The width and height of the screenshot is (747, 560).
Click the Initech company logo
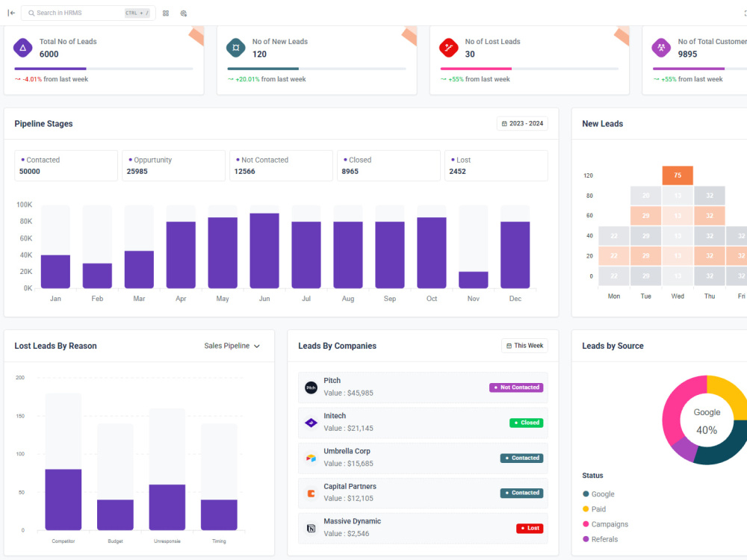tap(311, 423)
